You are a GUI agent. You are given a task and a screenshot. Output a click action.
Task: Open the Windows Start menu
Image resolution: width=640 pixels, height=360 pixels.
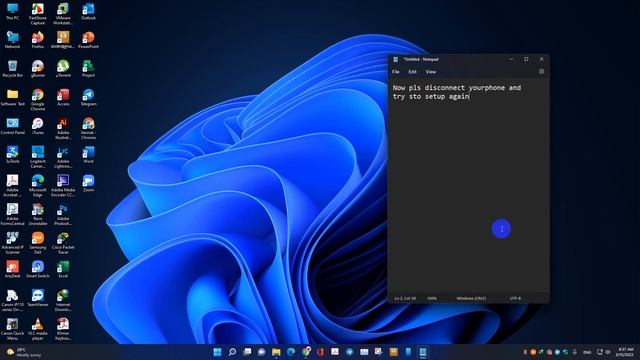tap(218, 352)
